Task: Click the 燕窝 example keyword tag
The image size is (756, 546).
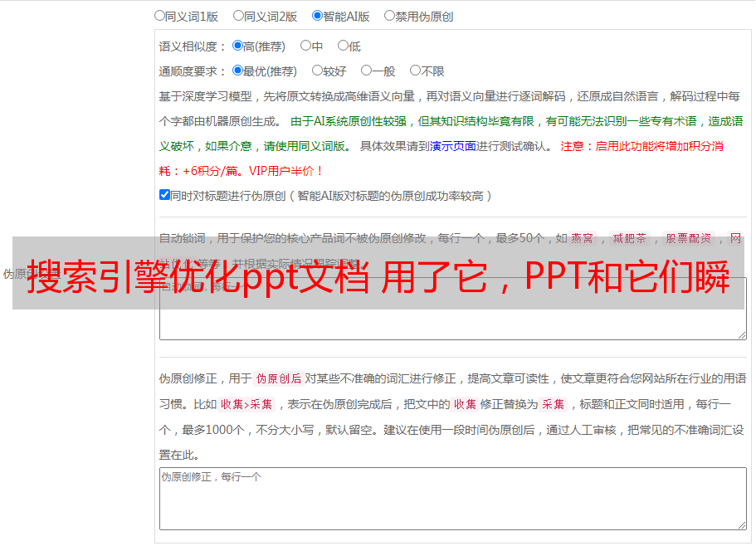Action: click(583, 238)
